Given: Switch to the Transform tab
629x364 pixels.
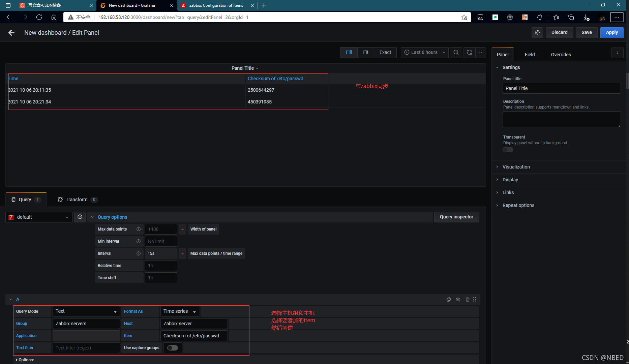Looking at the screenshot, I should point(78,200).
